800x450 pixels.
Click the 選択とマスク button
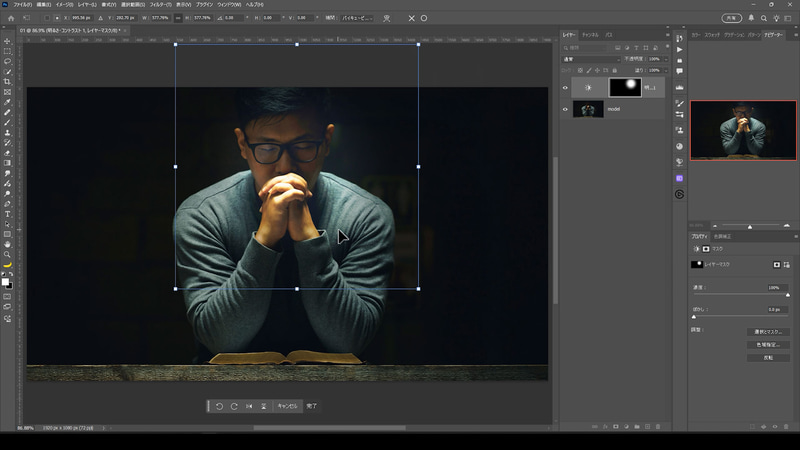point(768,331)
